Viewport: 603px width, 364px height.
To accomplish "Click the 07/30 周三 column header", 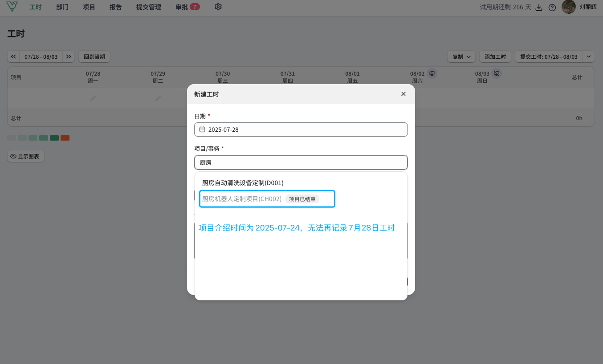I will click(223, 77).
